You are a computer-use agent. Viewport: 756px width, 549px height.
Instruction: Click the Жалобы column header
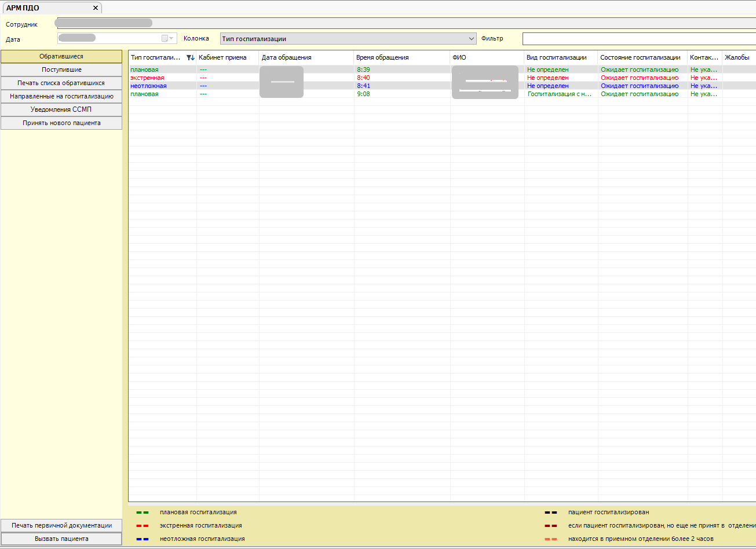pos(739,57)
